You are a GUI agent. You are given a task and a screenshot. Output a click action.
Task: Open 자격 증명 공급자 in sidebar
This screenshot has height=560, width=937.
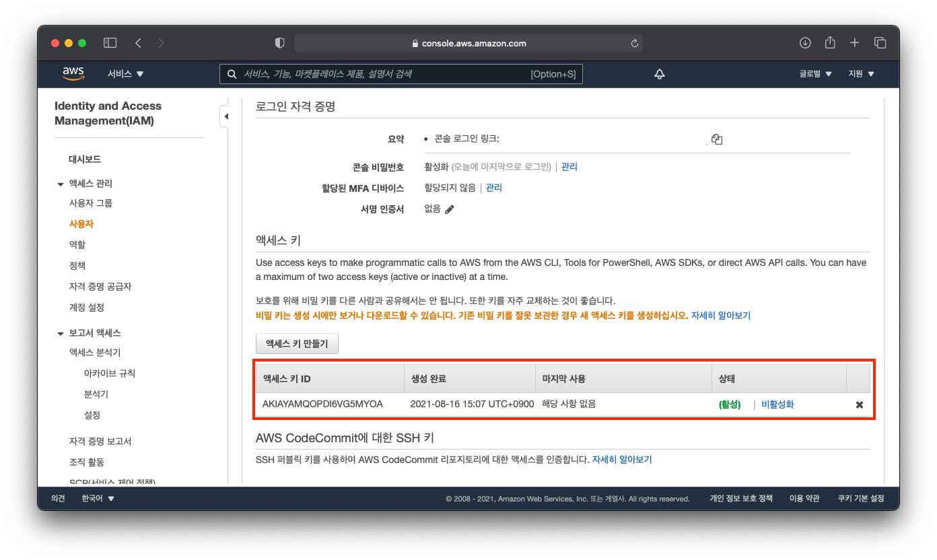tap(100, 287)
